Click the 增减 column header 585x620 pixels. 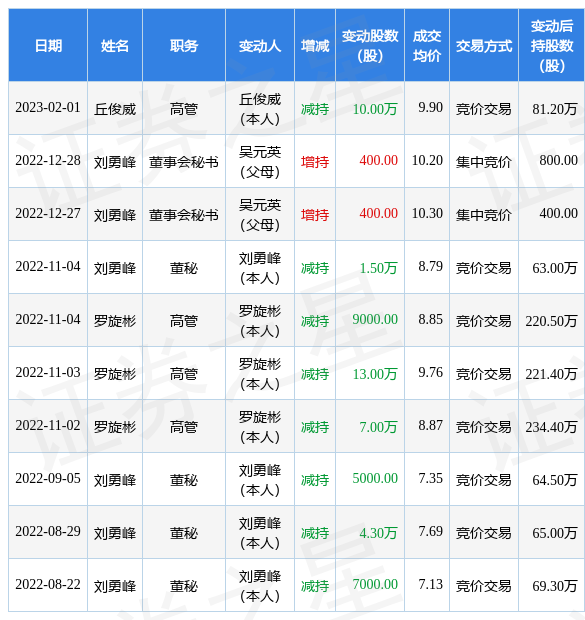[x=315, y=46]
